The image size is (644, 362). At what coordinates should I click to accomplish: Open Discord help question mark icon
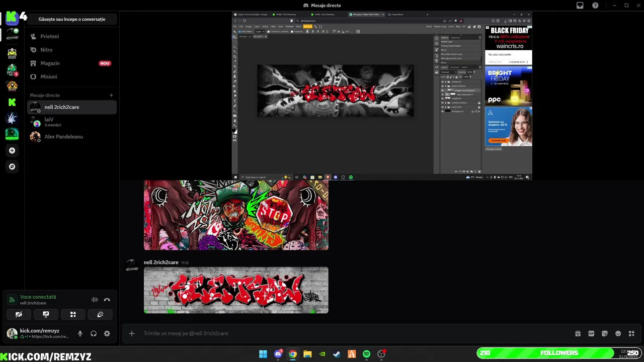click(596, 5)
